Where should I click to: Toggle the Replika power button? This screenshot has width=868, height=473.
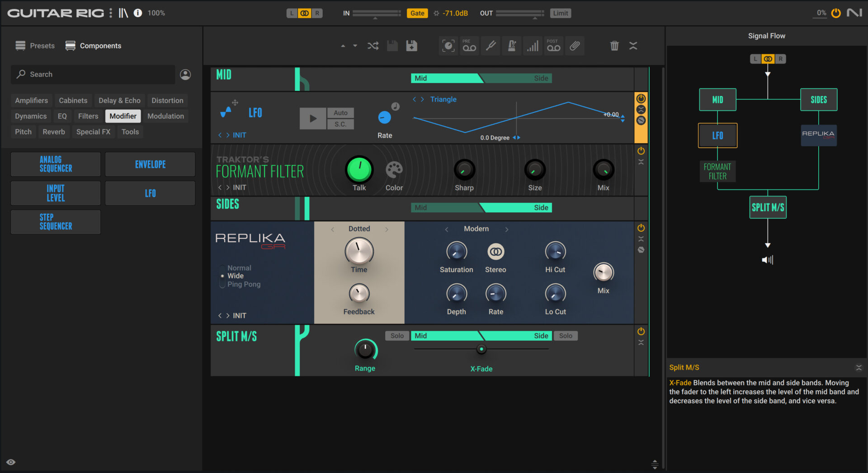click(641, 228)
